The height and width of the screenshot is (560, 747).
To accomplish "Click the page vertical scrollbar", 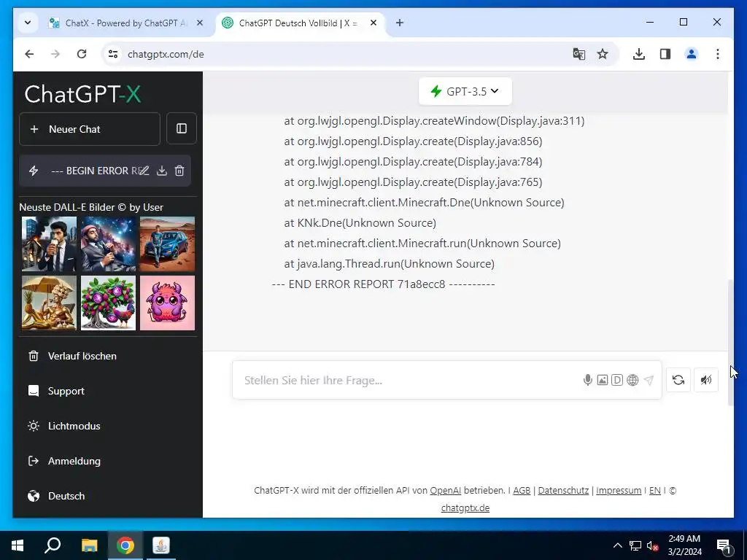I will (x=731, y=343).
